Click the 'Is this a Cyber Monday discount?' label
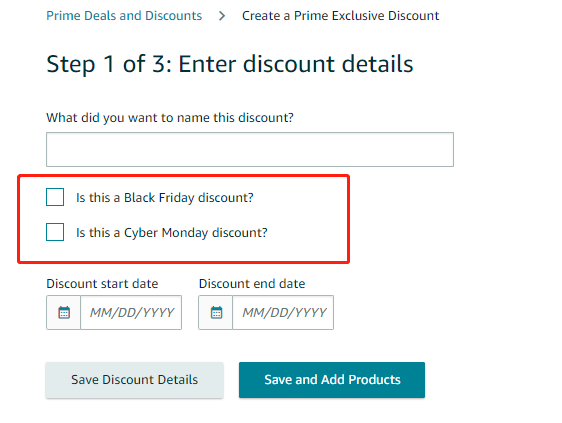 [x=172, y=233]
